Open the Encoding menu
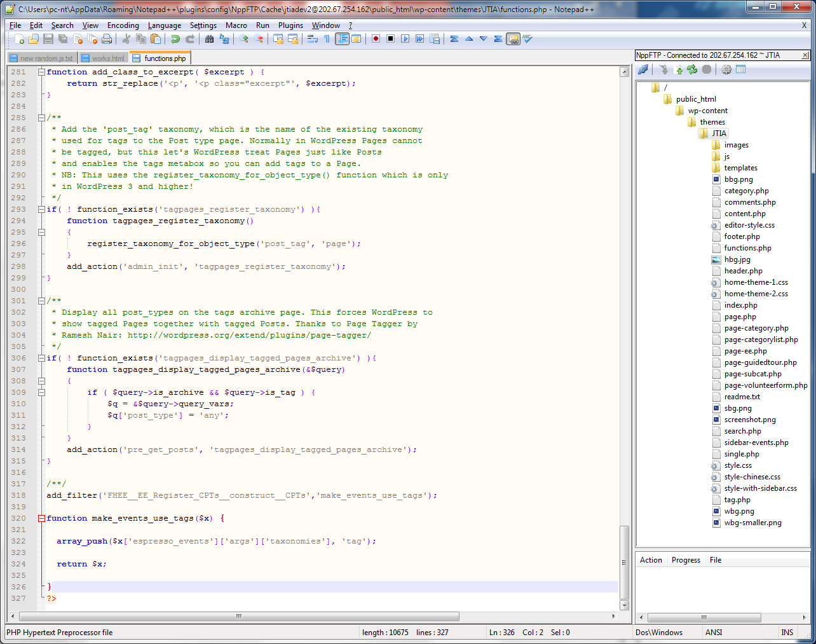The width and height of the screenshot is (816, 644). 123,25
